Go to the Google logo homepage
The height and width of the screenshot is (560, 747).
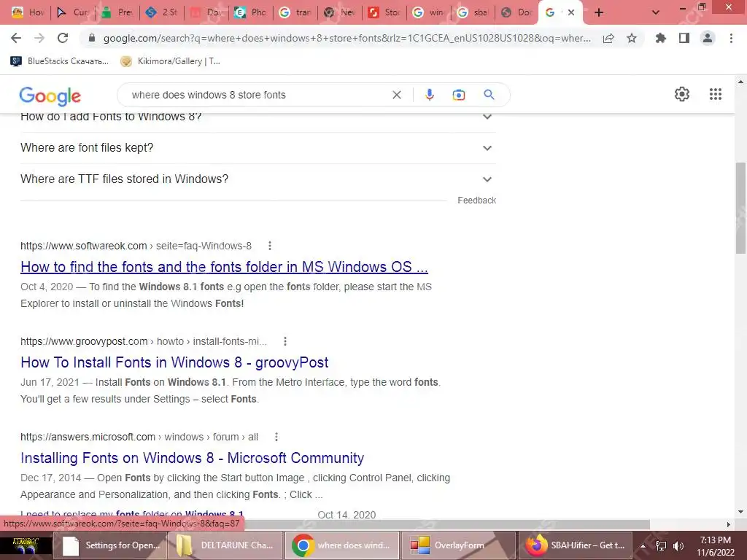tap(50, 96)
